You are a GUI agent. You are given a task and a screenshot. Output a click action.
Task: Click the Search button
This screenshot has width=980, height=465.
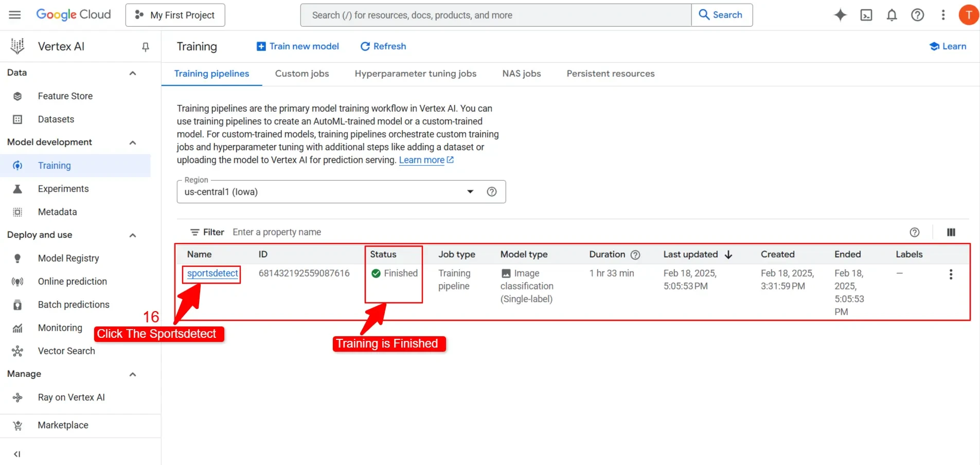point(722,15)
